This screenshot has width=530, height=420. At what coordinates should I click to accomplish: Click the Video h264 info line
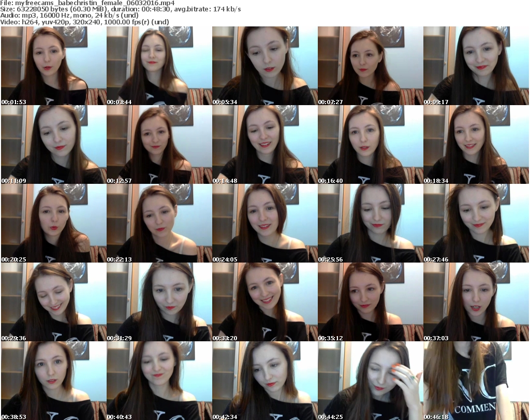point(84,22)
